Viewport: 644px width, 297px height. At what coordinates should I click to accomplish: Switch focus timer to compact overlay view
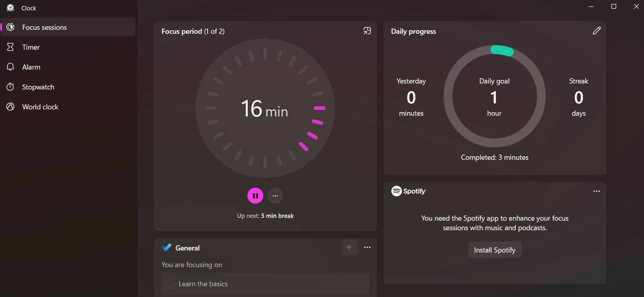coord(367,31)
